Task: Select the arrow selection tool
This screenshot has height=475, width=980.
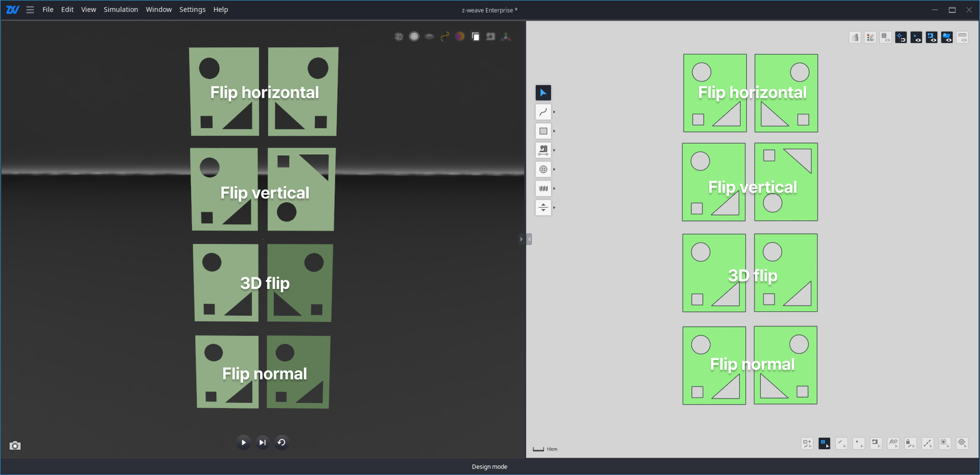Action: (543, 93)
